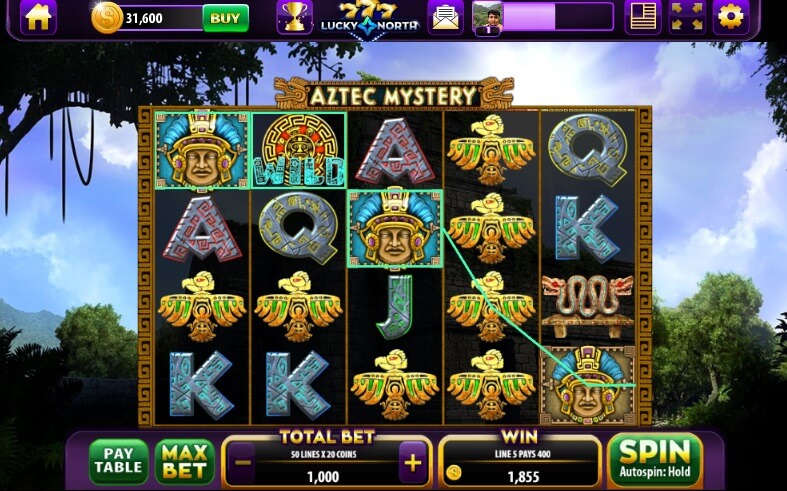787x491 pixels.
Task: Click the snake symbol on fifth reel
Action: (x=588, y=306)
